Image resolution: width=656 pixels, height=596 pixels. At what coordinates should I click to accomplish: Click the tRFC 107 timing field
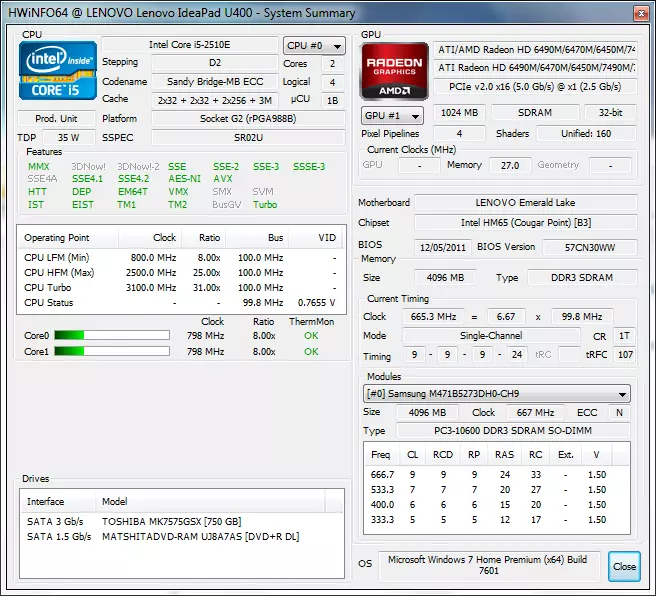625,355
